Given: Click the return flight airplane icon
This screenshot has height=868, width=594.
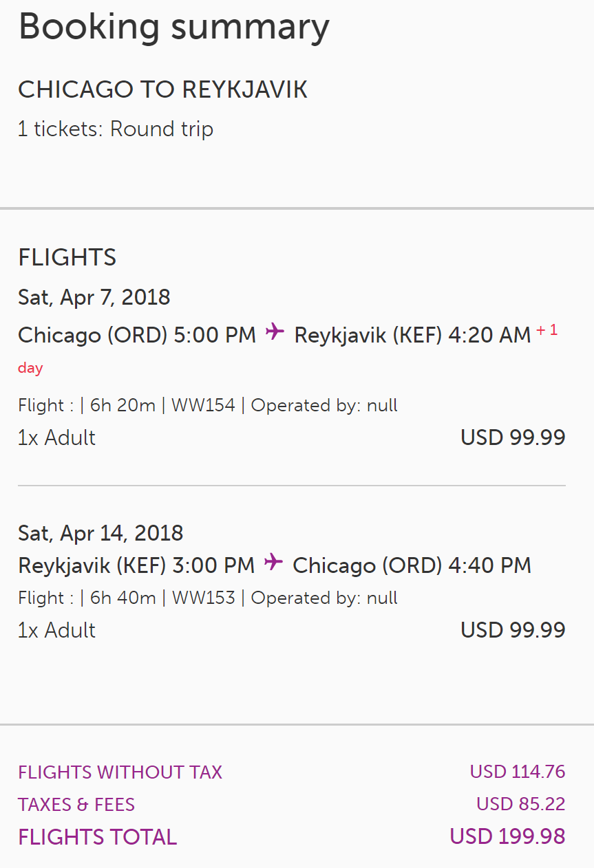Looking at the screenshot, I should click(x=273, y=563).
